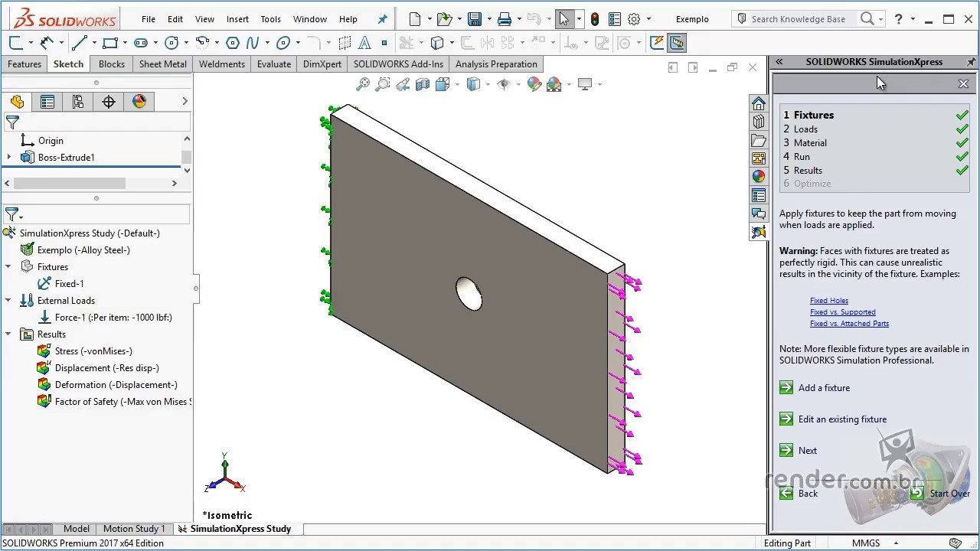This screenshot has height=551, width=980.
Task: Open the ConfigurationManager tab icon
Action: click(x=78, y=101)
